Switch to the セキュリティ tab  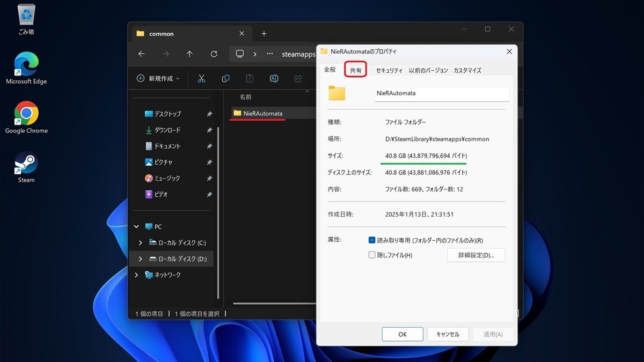(389, 70)
